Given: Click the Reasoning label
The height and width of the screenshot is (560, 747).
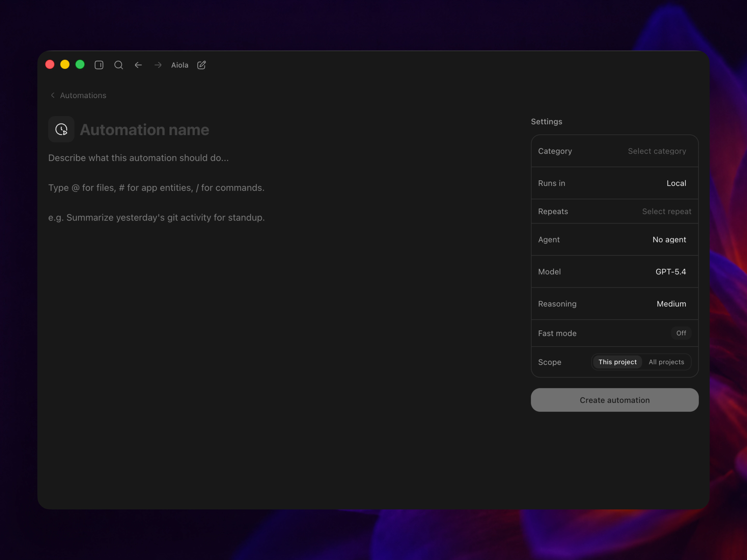Looking at the screenshot, I should point(557,304).
